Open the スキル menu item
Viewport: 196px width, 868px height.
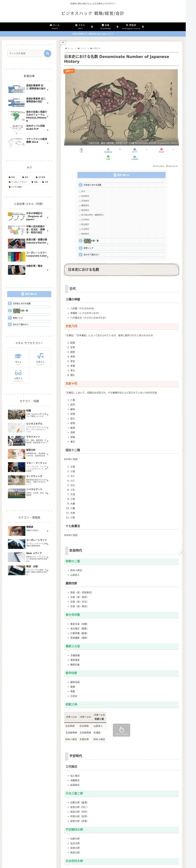[80, 27]
